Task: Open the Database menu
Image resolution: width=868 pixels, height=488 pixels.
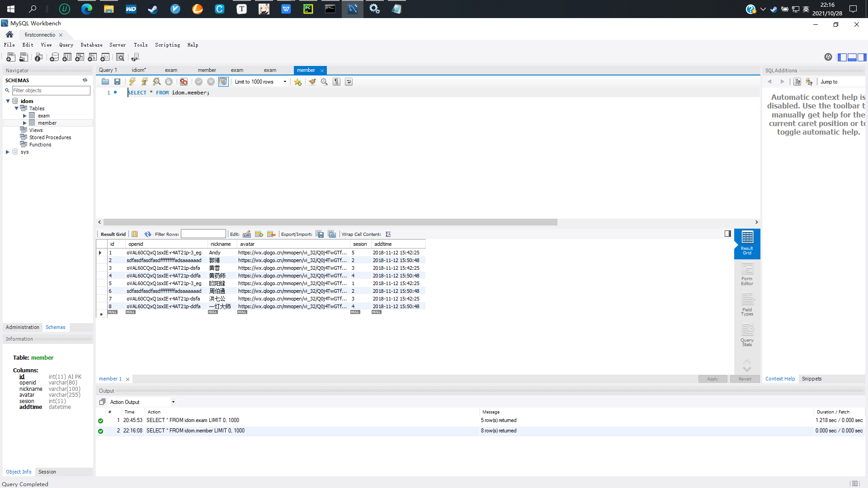Action: tap(91, 45)
